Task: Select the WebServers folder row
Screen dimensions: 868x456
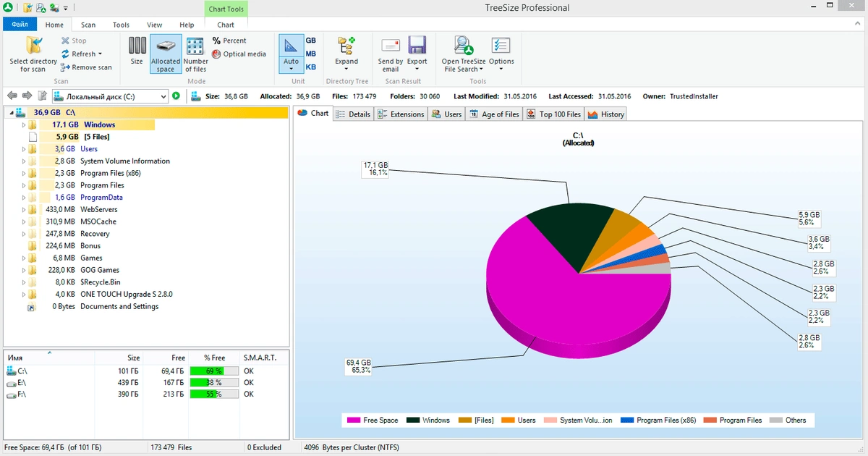Action: [146, 210]
